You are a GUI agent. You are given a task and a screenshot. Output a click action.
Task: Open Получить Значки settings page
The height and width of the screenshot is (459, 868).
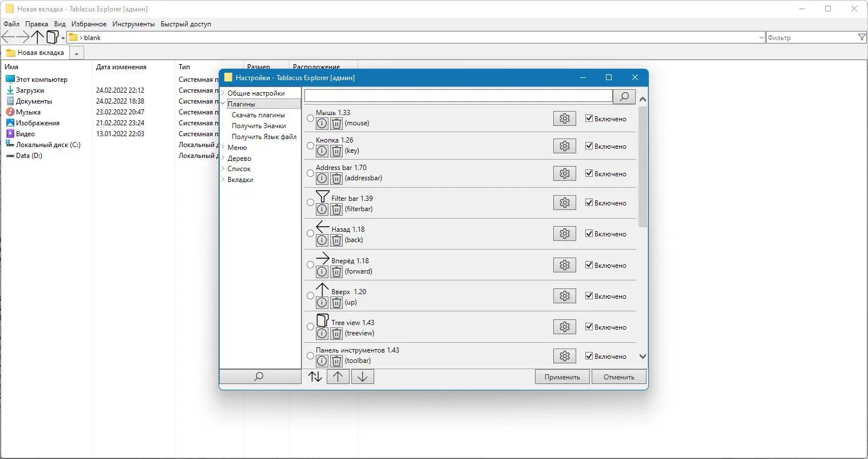click(259, 126)
